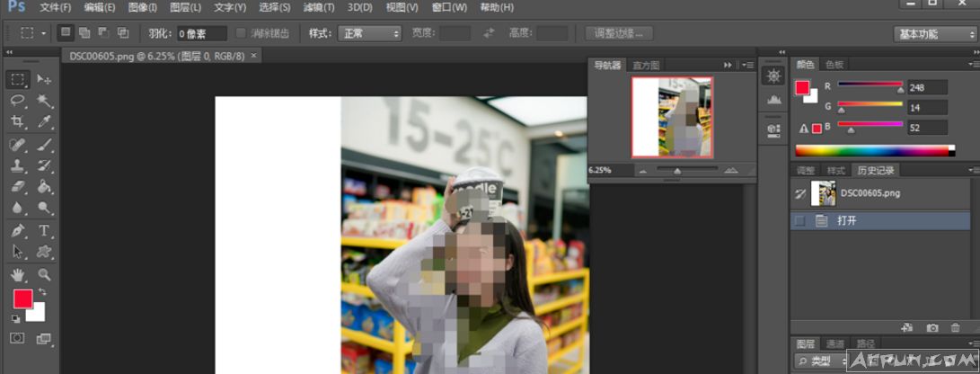Select the Horizontal Type tool
Image resolution: width=980 pixels, height=374 pixels.
44,231
